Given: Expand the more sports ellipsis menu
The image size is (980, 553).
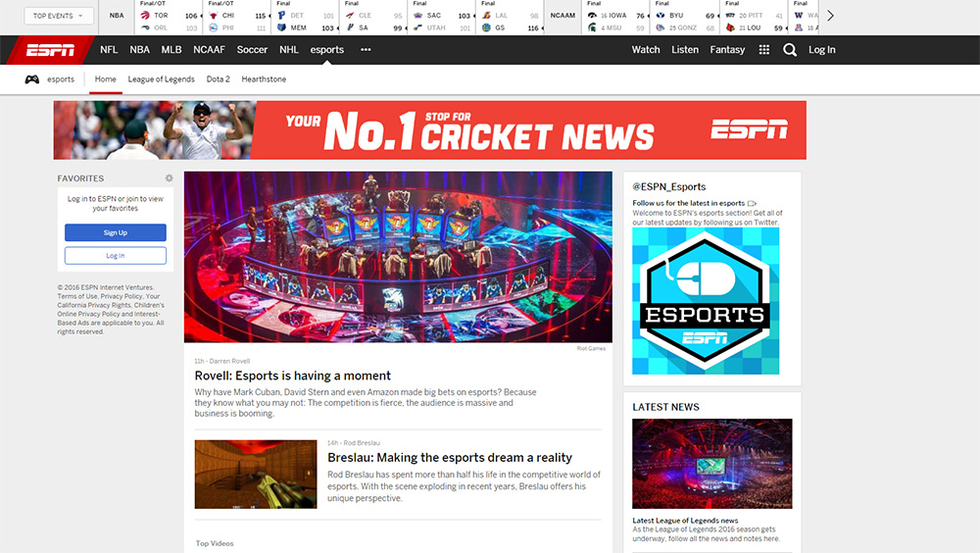Looking at the screenshot, I should click(x=366, y=50).
